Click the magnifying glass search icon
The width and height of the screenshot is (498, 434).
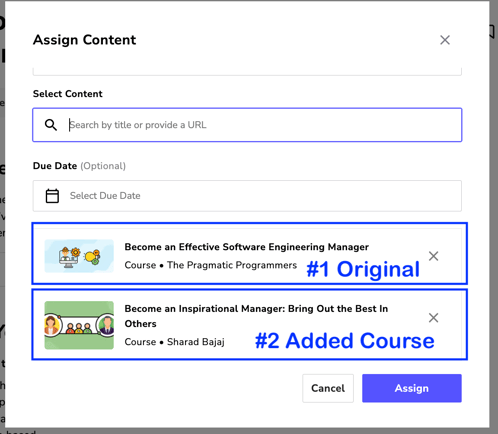pyautogui.click(x=51, y=125)
